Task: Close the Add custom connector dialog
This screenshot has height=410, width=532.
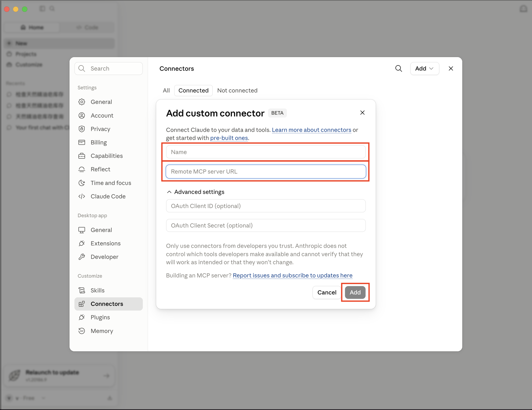Action: point(363,113)
